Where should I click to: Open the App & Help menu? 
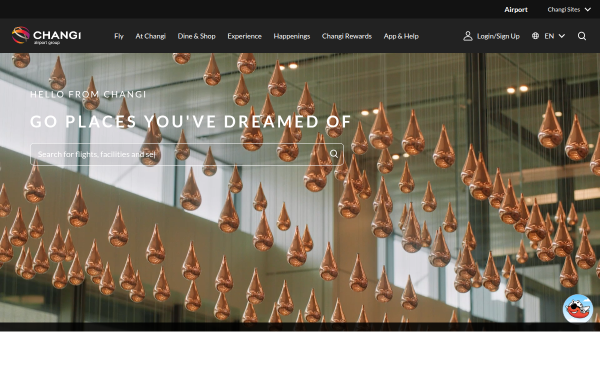(x=401, y=36)
